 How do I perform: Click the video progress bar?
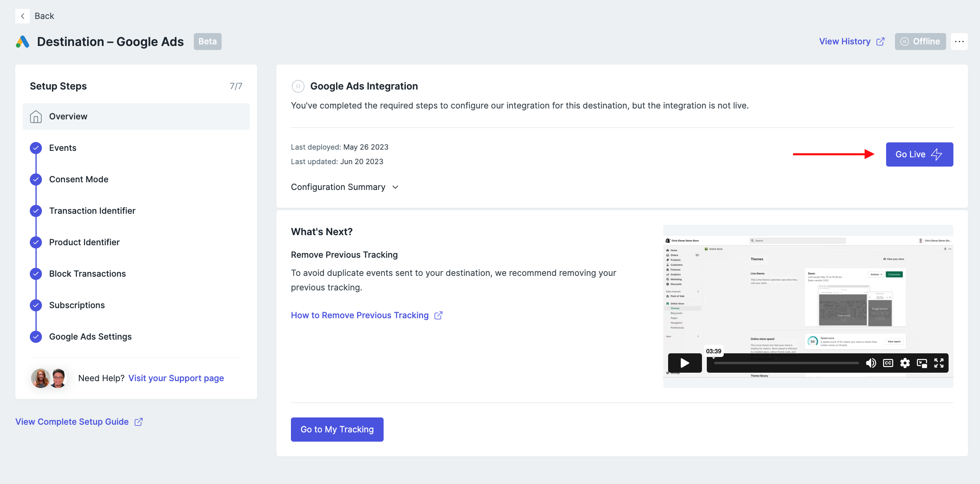point(786,363)
